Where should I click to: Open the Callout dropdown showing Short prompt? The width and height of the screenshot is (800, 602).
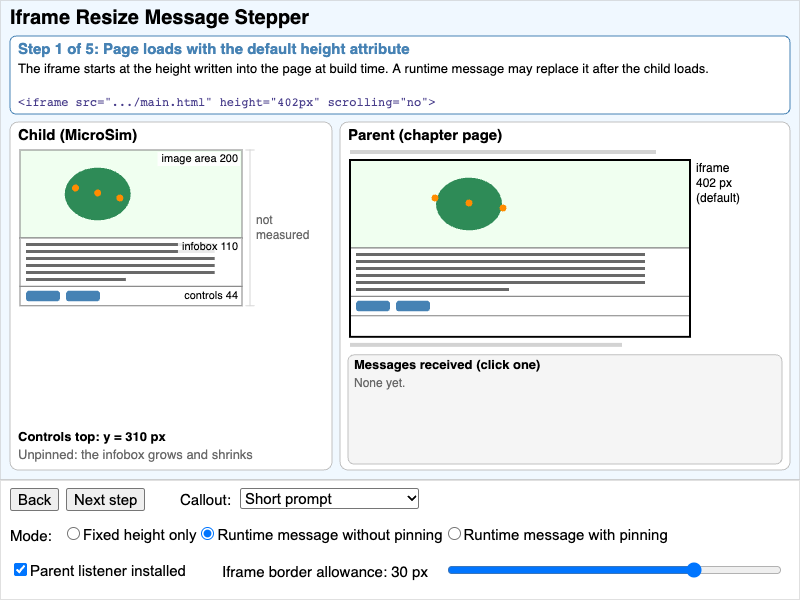(x=329, y=498)
